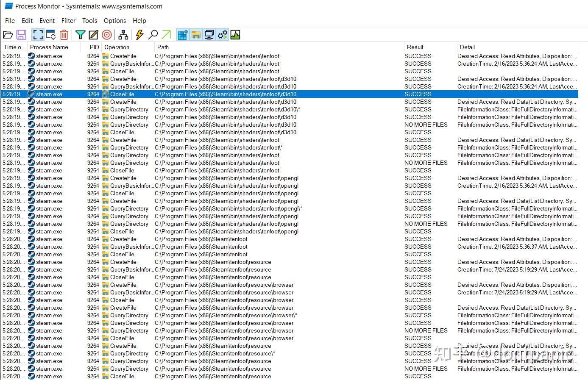Toggle the Autoscroll toolbar button
This screenshot has width=588, height=380.
51,35
